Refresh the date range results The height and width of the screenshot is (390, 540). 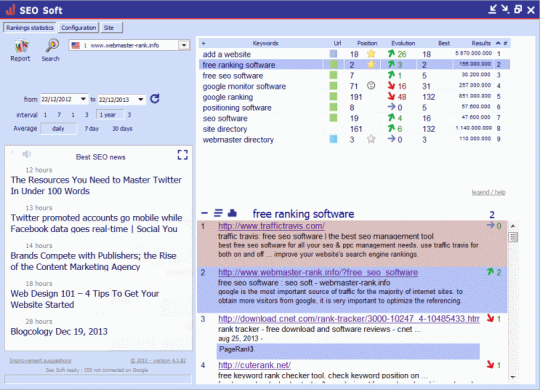point(155,99)
